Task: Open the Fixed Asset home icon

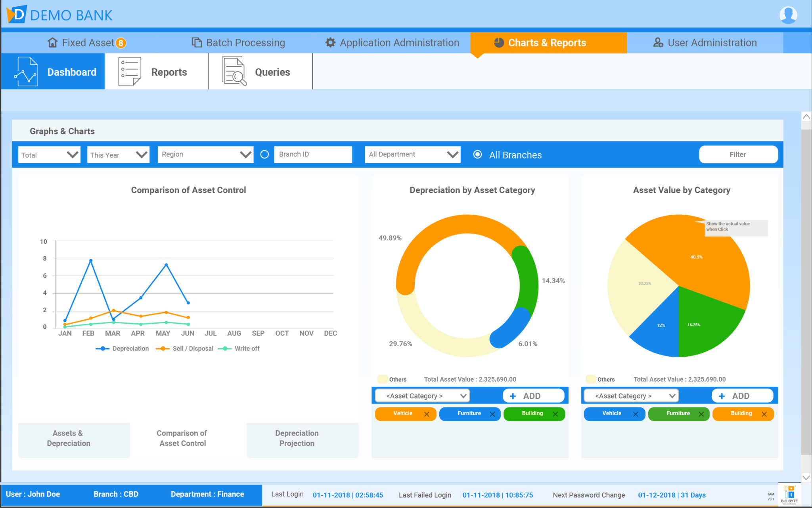Action: [53, 42]
